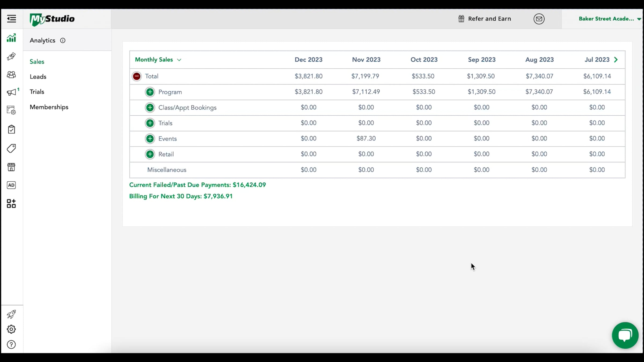This screenshot has height=362, width=644.
Task: Open the price tag icon in sidebar
Action: [x=11, y=148]
